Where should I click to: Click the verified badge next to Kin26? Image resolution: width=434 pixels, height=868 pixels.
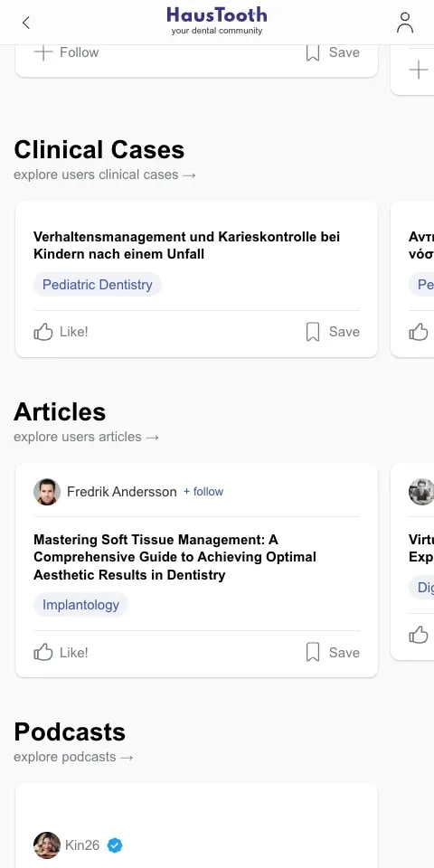pyautogui.click(x=115, y=845)
